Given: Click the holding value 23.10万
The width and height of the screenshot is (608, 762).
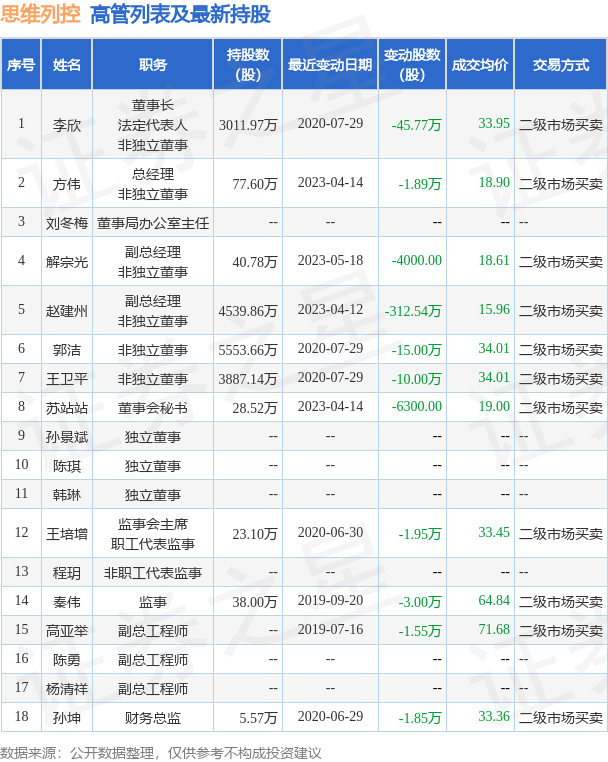Looking at the screenshot, I should (255, 534).
